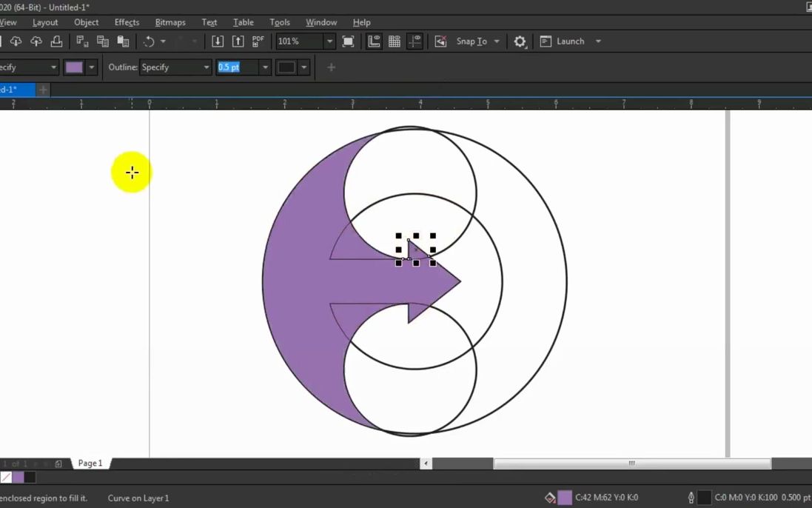Click the Print icon
Image resolution: width=812 pixels, height=508 pixels.
pos(55,41)
